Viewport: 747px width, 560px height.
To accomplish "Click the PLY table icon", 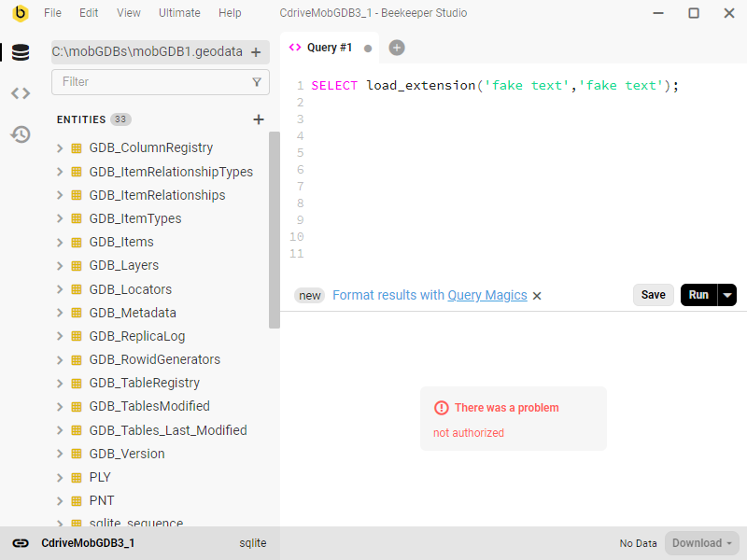I will 77,477.
